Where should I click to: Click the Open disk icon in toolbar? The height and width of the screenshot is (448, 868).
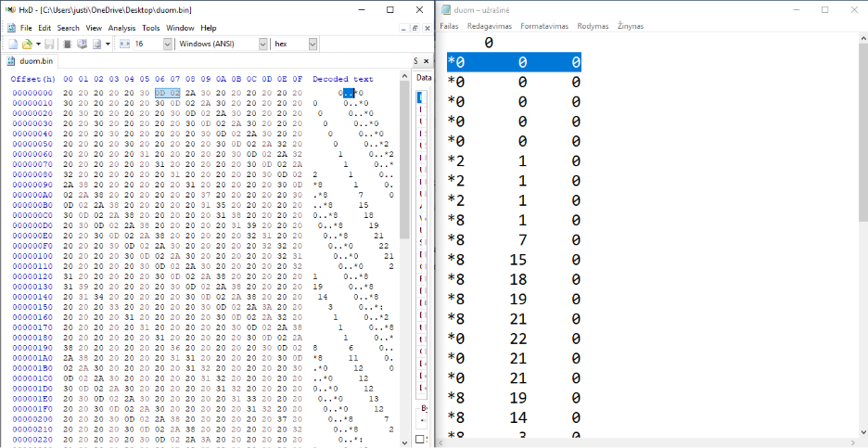tap(82, 44)
